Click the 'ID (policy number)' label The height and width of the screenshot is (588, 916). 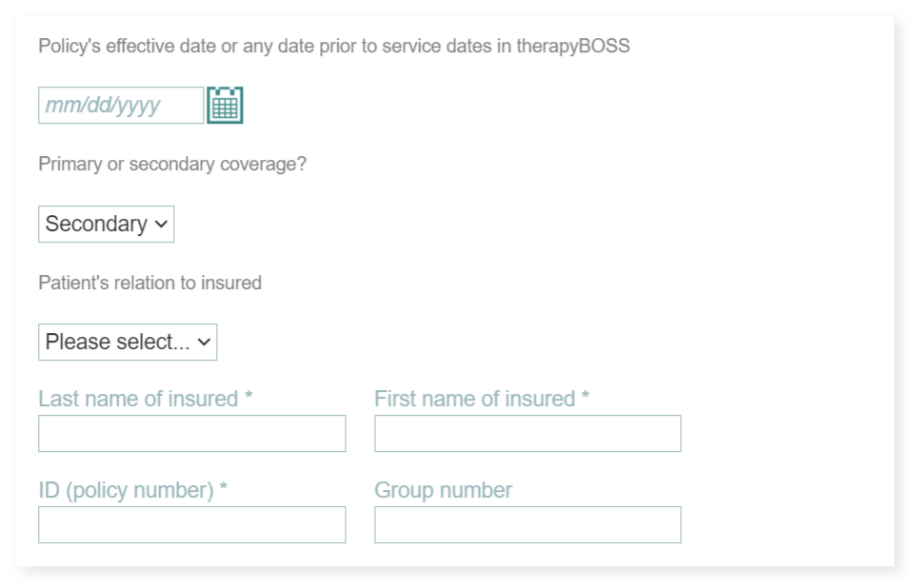(x=126, y=491)
